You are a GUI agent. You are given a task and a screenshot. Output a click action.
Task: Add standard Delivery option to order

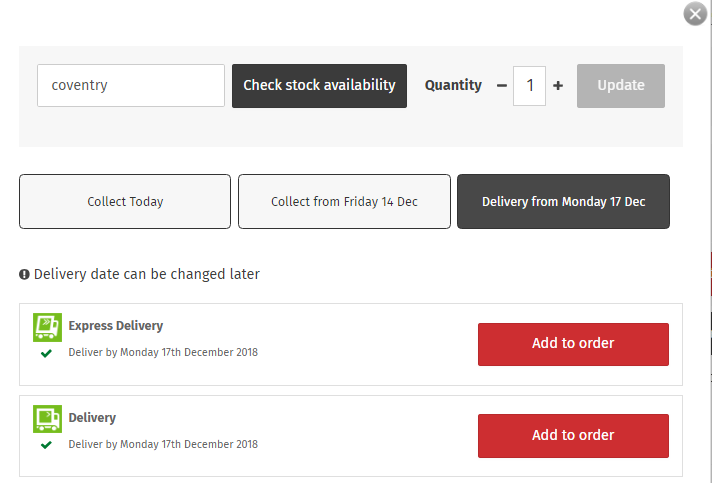[573, 436]
